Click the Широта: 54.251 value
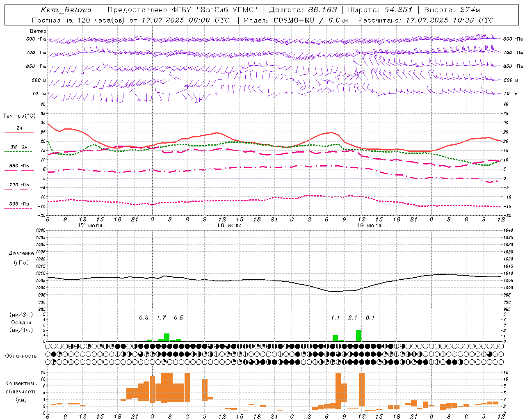This screenshot has width=525, height=420. 380,10
